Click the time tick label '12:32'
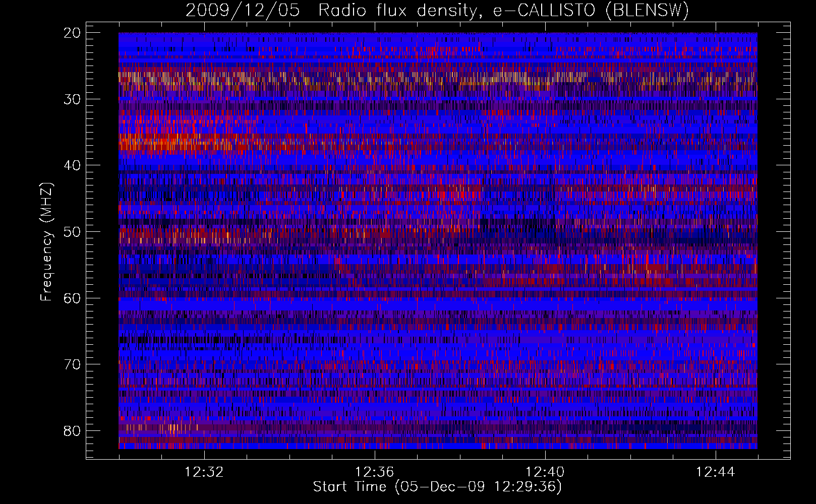This screenshot has height=504, width=816. (x=204, y=472)
